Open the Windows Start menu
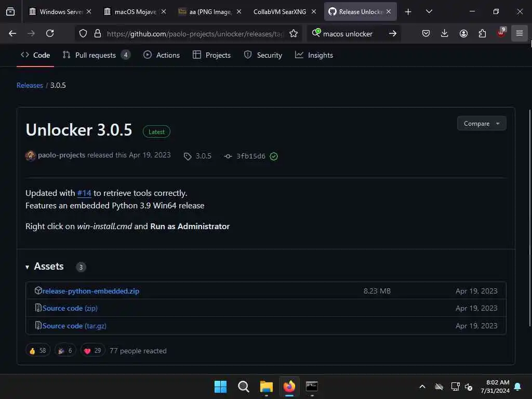532x399 pixels. 220,387
